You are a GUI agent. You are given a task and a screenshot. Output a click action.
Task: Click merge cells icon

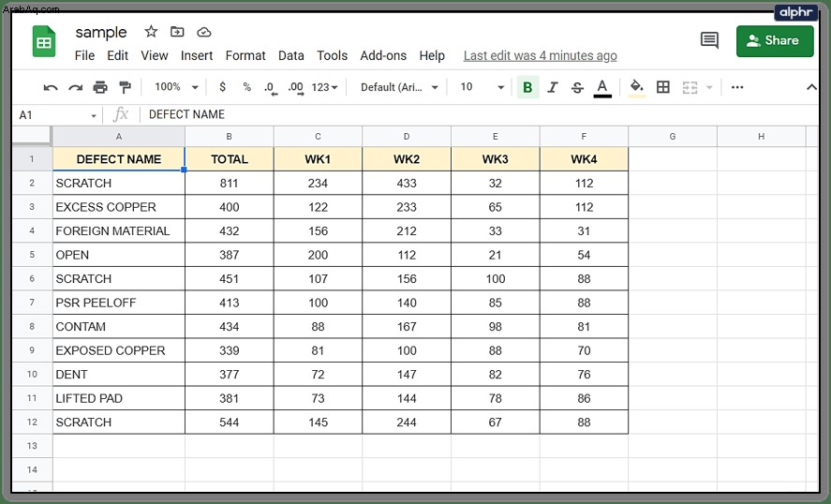pyautogui.click(x=690, y=87)
